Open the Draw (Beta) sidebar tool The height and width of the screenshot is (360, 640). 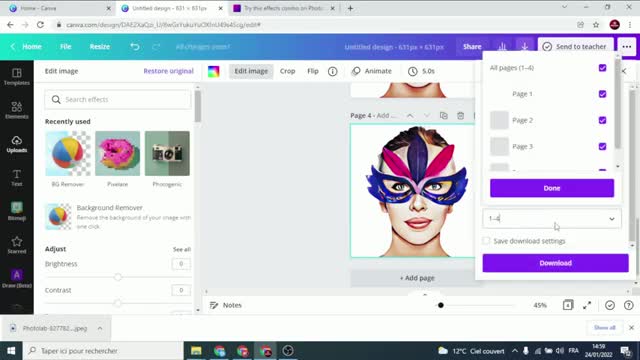click(x=17, y=278)
